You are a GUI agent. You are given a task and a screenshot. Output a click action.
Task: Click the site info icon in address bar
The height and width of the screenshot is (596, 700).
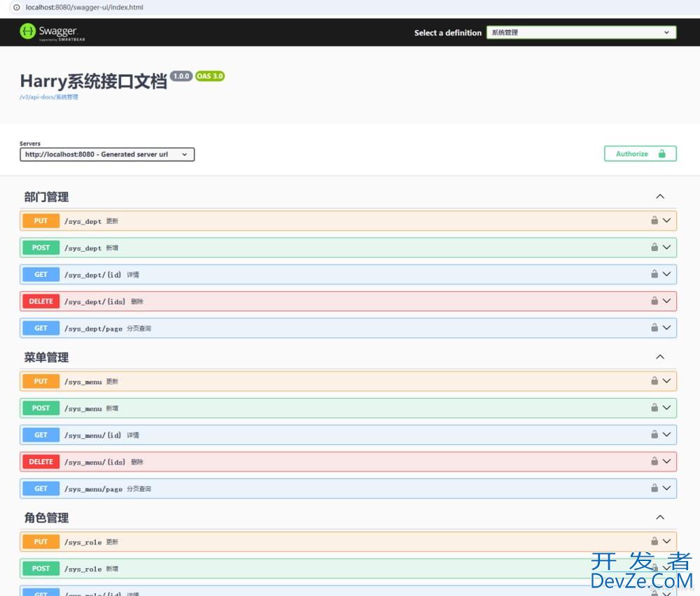pyautogui.click(x=17, y=7)
